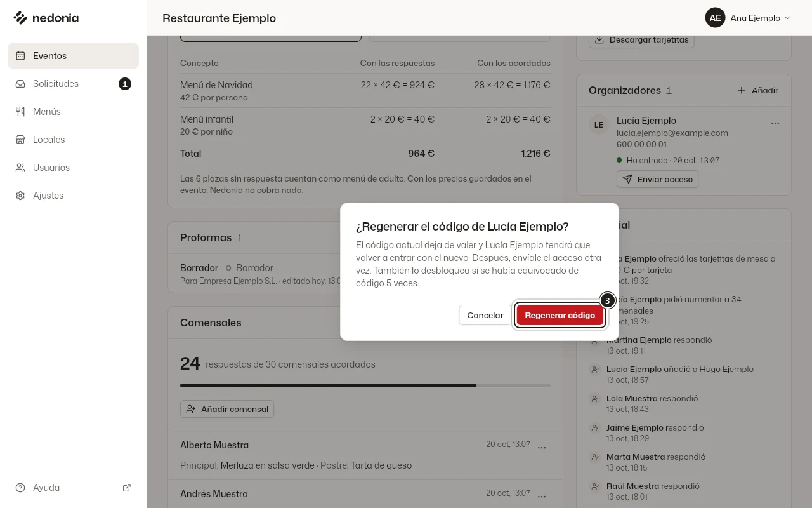Click the Menú de Navidad row
This screenshot has height=508, width=812.
(x=365, y=91)
